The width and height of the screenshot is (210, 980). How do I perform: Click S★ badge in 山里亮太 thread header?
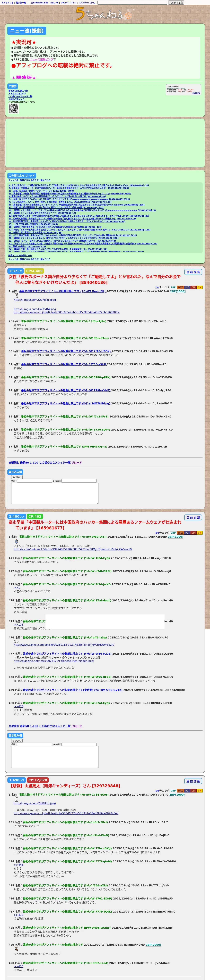click(x=200, y=791)
